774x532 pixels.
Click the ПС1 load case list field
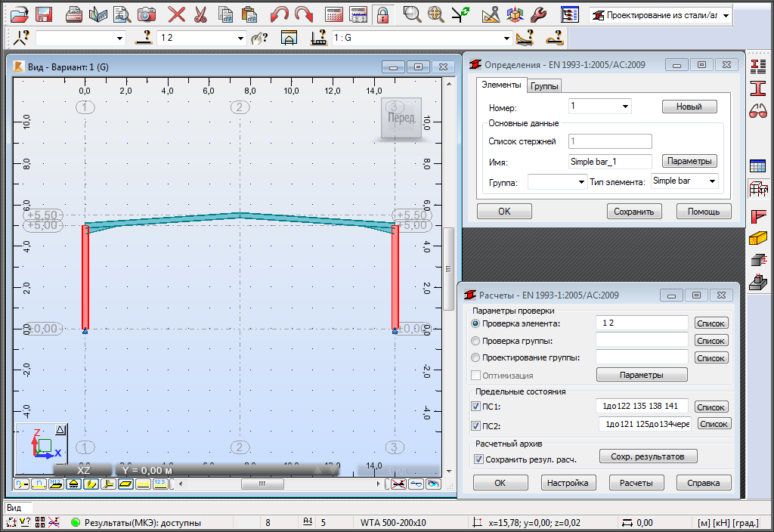point(642,406)
